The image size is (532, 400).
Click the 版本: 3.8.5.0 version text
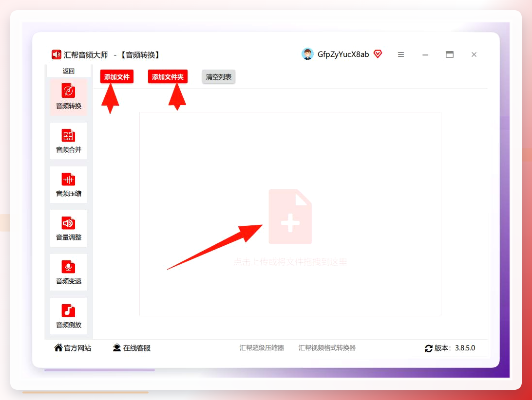click(455, 348)
